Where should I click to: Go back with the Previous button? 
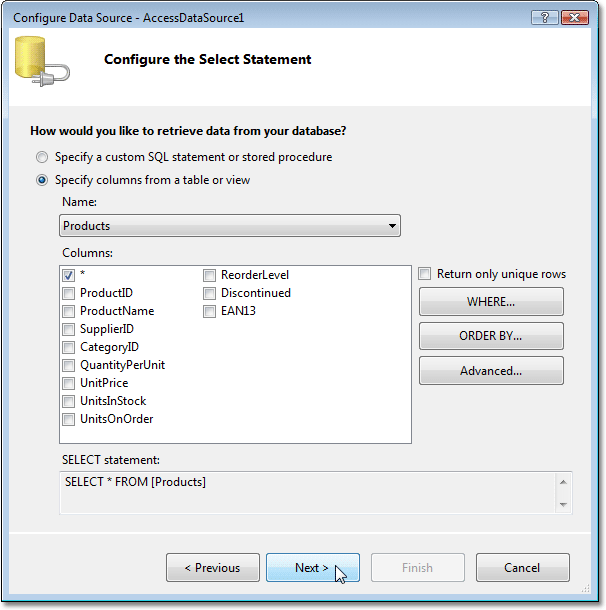(x=213, y=568)
